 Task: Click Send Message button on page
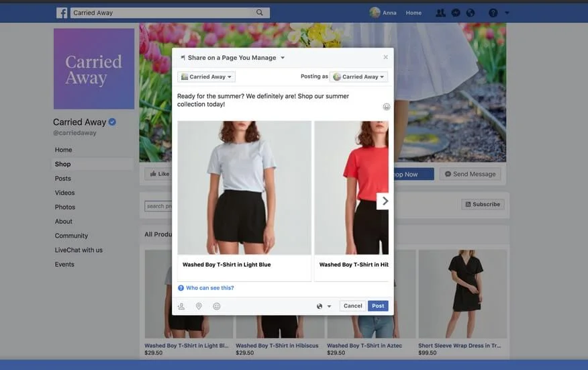pyautogui.click(x=471, y=174)
